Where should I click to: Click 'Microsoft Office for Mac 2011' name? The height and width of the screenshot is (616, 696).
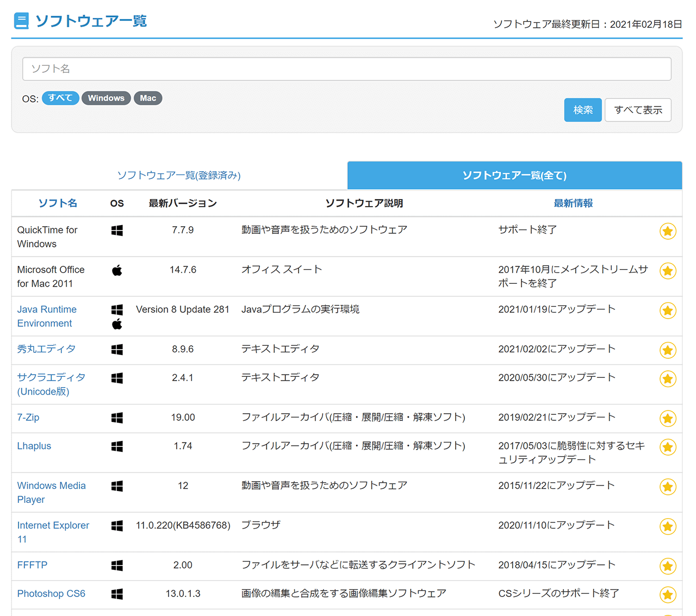tap(51, 277)
